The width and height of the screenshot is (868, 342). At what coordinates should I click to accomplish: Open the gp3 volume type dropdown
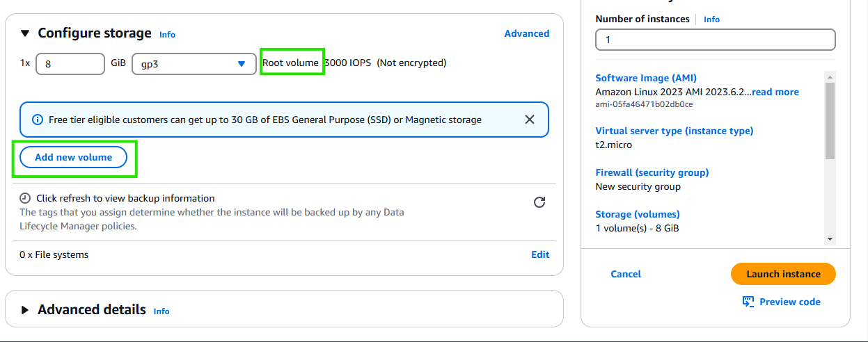[194, 63]
